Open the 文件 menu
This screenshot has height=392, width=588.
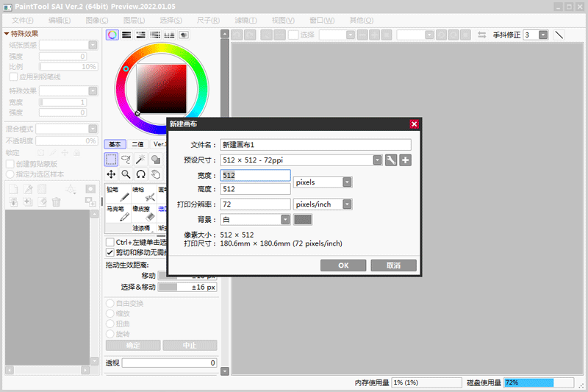[23, 21]
